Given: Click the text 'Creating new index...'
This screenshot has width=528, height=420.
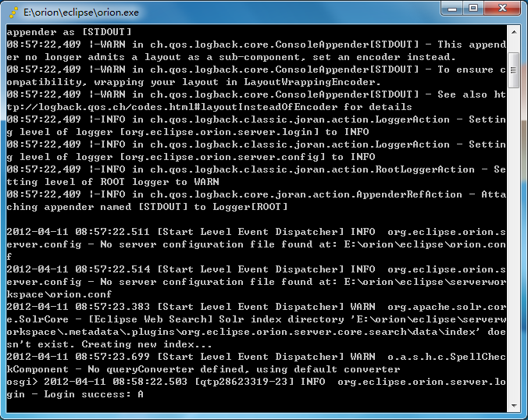Looking at the screenshot, I should click(x=147, y=344).
